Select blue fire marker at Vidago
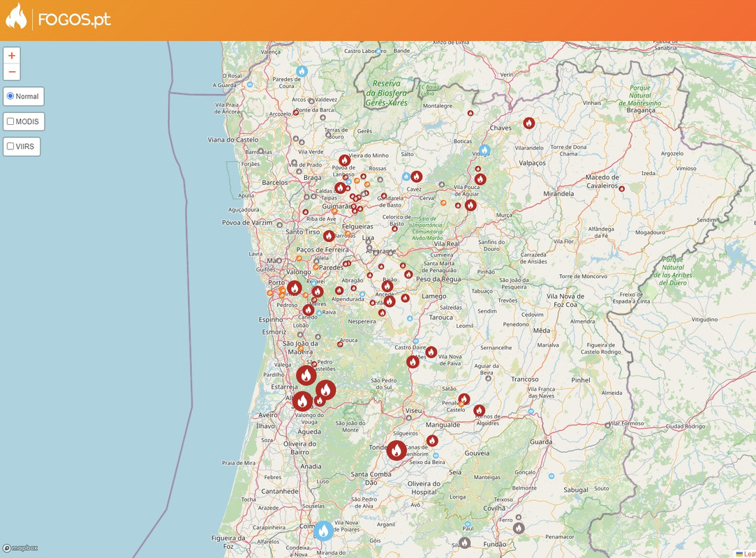756x558 pixels. 484,150
